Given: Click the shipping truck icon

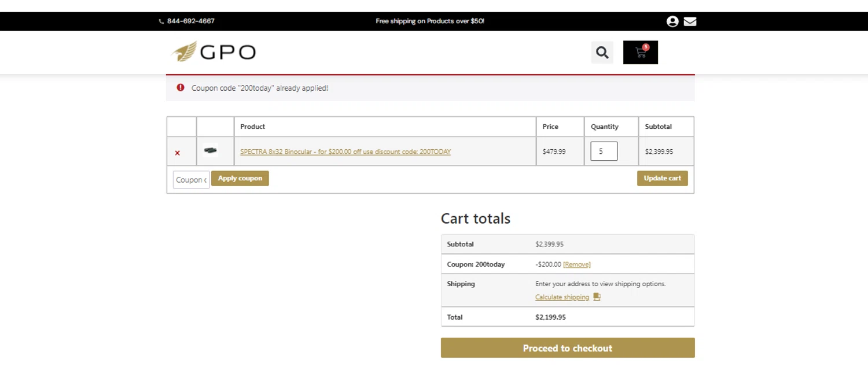Looking at the screenshot, I should [597, 297].
